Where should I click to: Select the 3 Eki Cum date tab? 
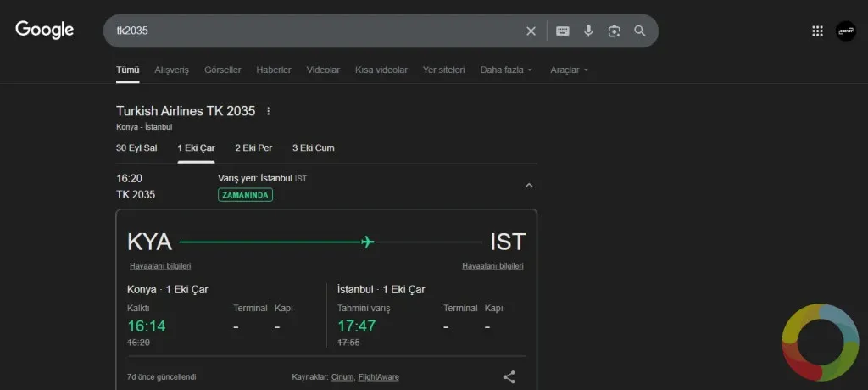pos(314,148)
